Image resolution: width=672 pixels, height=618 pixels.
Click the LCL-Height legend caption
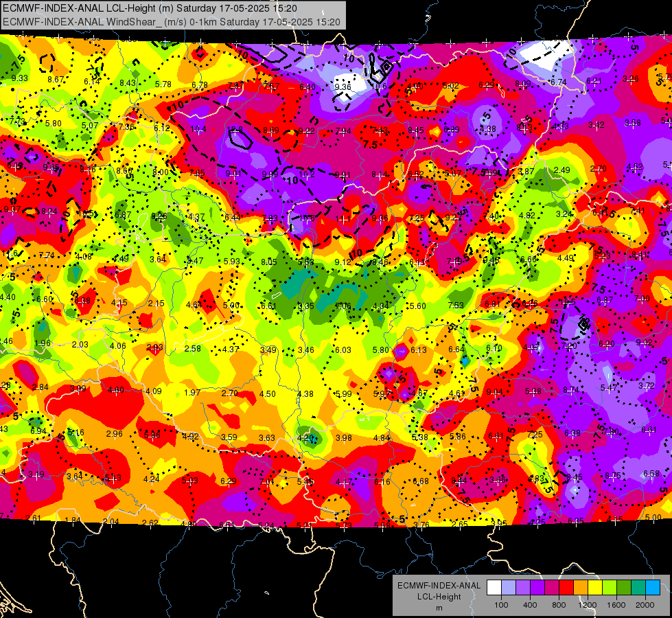439,597
